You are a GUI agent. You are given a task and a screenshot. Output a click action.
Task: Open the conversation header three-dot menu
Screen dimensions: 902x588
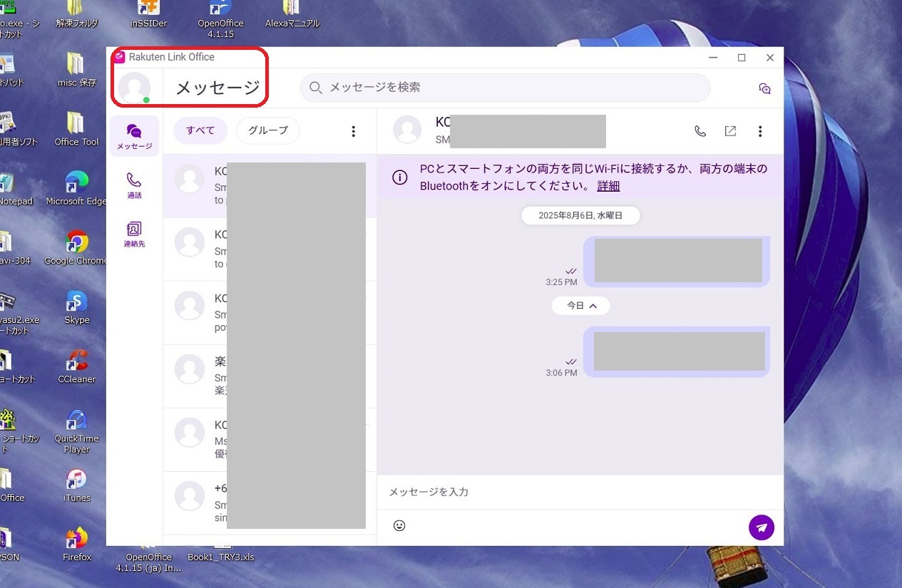point(760,131)
